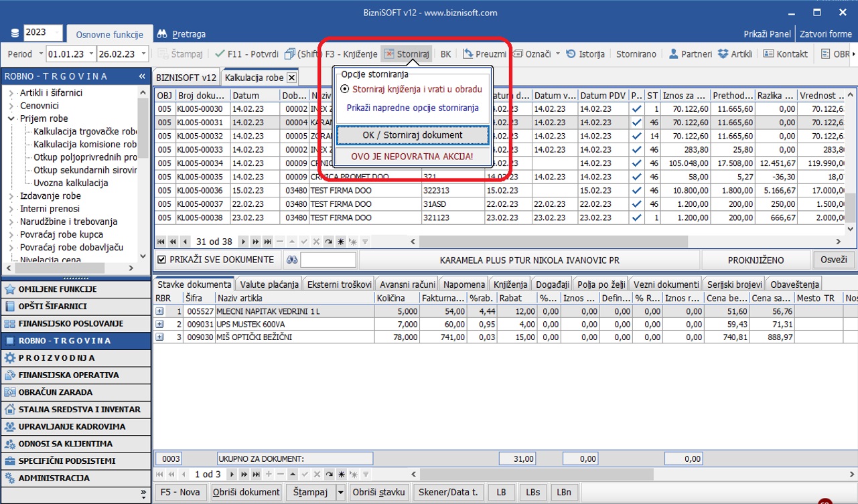Toggle the P checkmark for document KL005-00032
The width and height of the screenshot is (858, 504).
(637, 136)
